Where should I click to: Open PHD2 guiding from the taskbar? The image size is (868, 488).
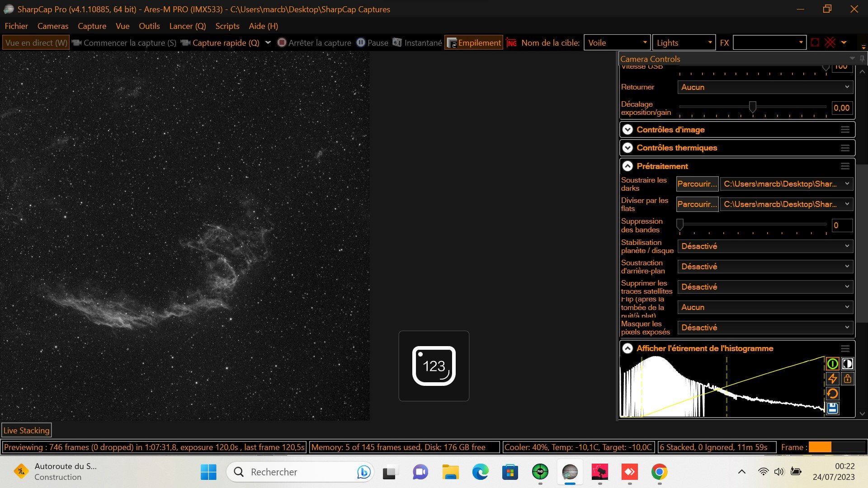pos(540,472)
